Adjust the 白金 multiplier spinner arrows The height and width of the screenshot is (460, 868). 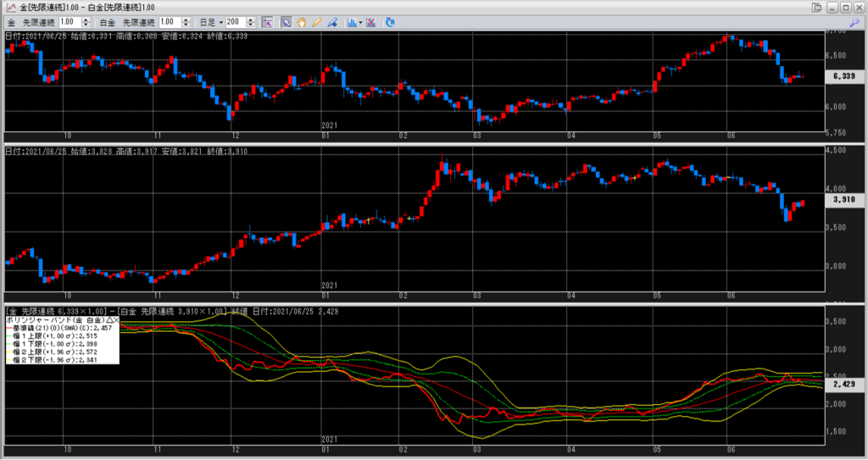pos(186,21)
